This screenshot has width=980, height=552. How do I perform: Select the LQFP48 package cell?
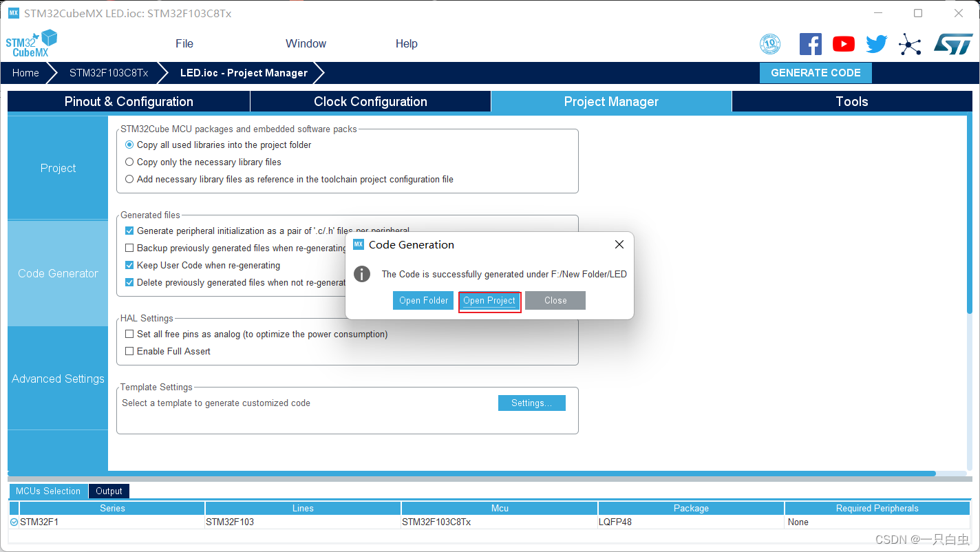point(691,522)
